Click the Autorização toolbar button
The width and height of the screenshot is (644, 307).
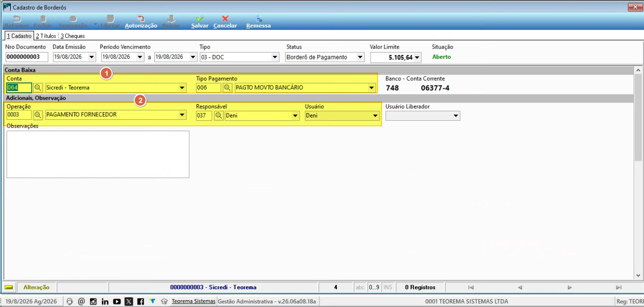coord(141,22)
